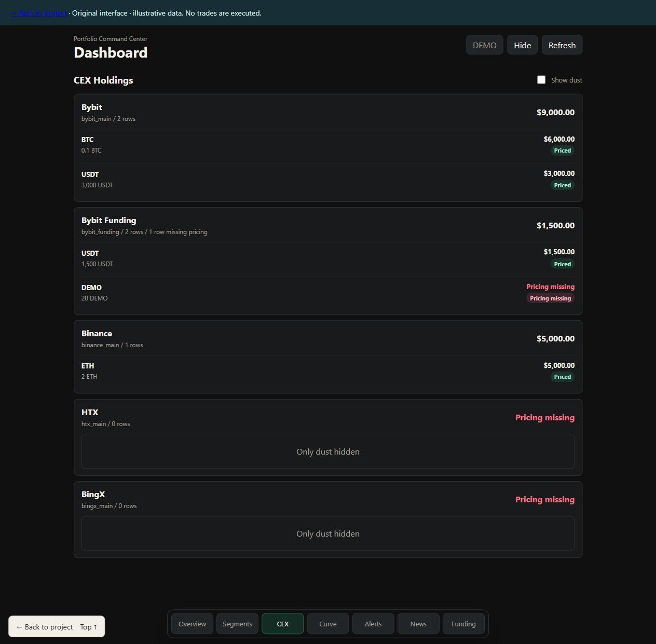Image resolution: width=656 pixels, height=644 pixels.
Task: Click the bingx_main / 0 rows subtitle
Action: (109, 506)
